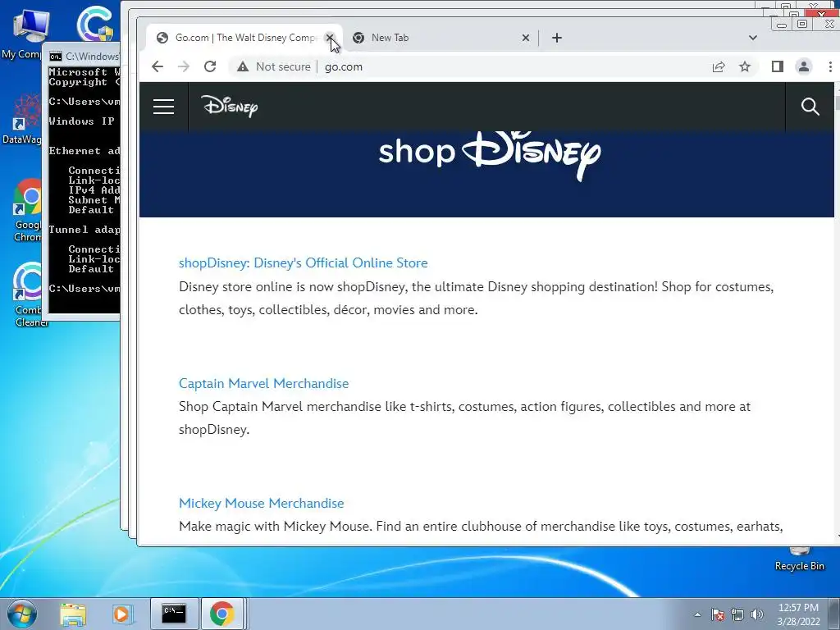Show hidden system tray icons
The image size is (840, 630).
[697, 614]
